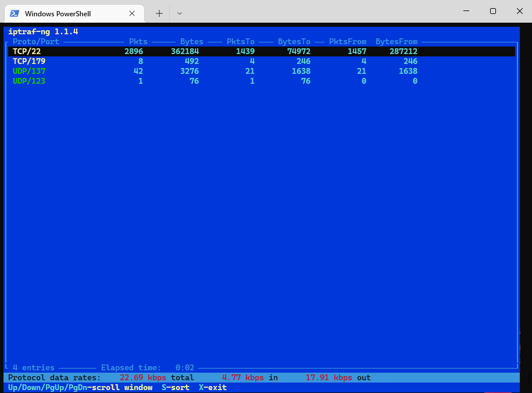Click the 287212 BytesFrom value

(x=404, y=51)
